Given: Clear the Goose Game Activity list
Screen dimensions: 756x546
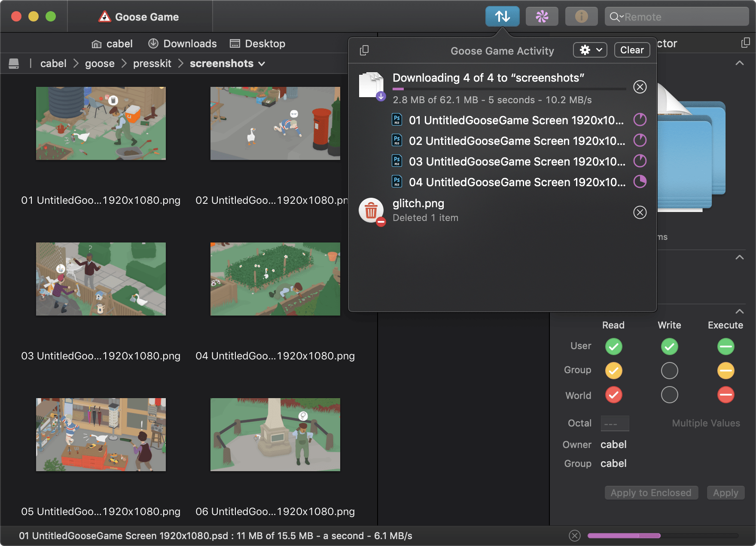Looking at the screenshot, I should (x=632, y=50).
